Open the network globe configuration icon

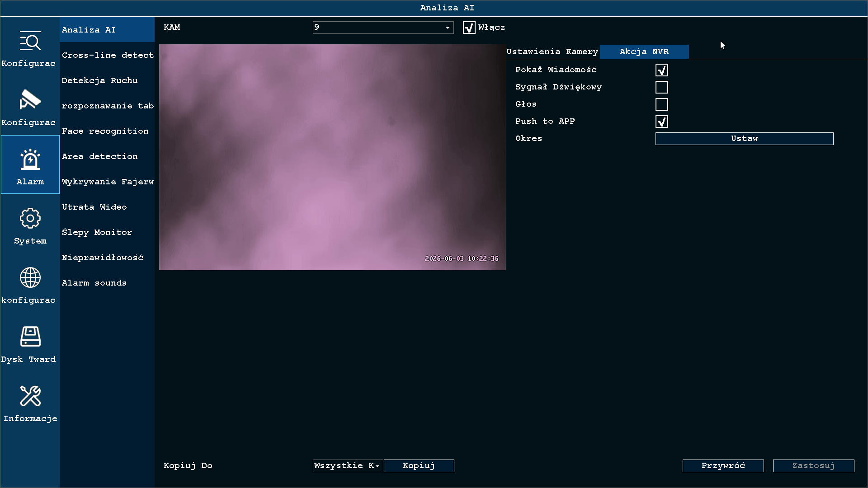(x=30, y=277)
